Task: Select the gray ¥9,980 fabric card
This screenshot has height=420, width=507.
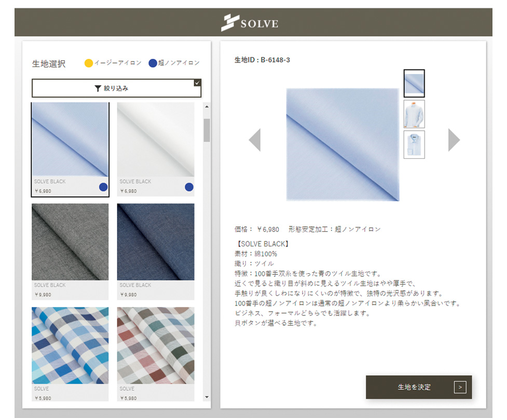Action: pyautogui.click(x=70, y=251)
